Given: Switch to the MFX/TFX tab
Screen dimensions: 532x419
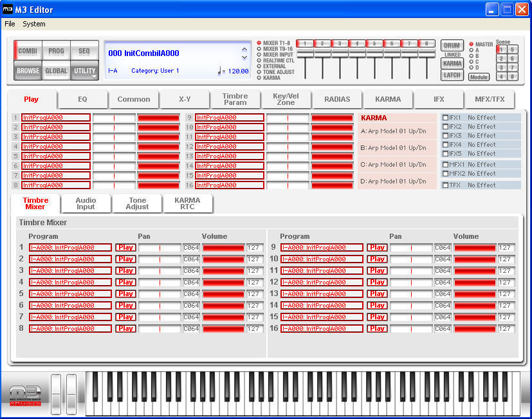Looking at the screenshot, I should (490, 99).
